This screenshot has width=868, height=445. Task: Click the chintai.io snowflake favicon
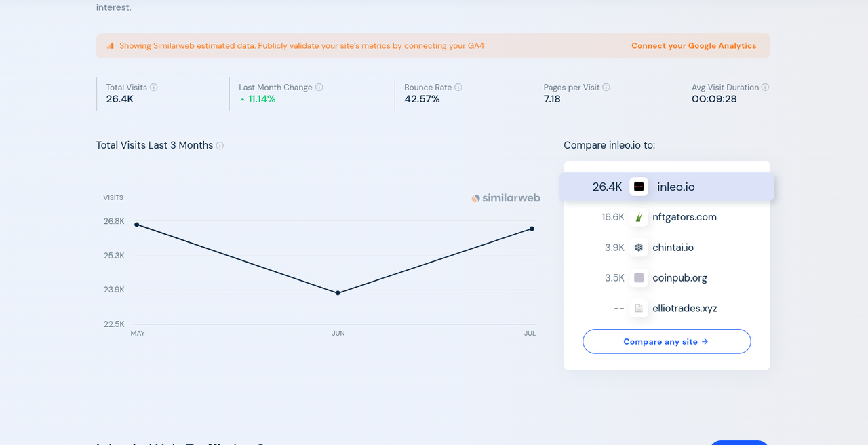(639, 248)
